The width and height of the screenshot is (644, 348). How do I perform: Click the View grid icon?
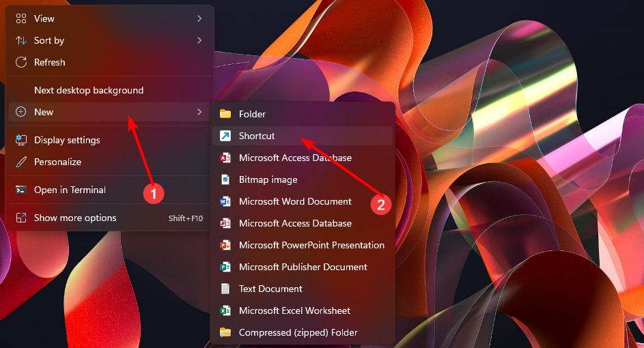(x=21, y=18)
